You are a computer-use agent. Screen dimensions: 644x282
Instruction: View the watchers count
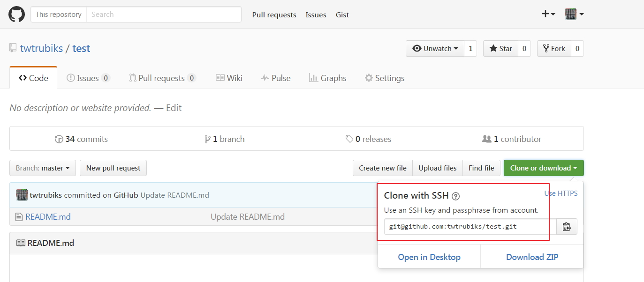470,49
